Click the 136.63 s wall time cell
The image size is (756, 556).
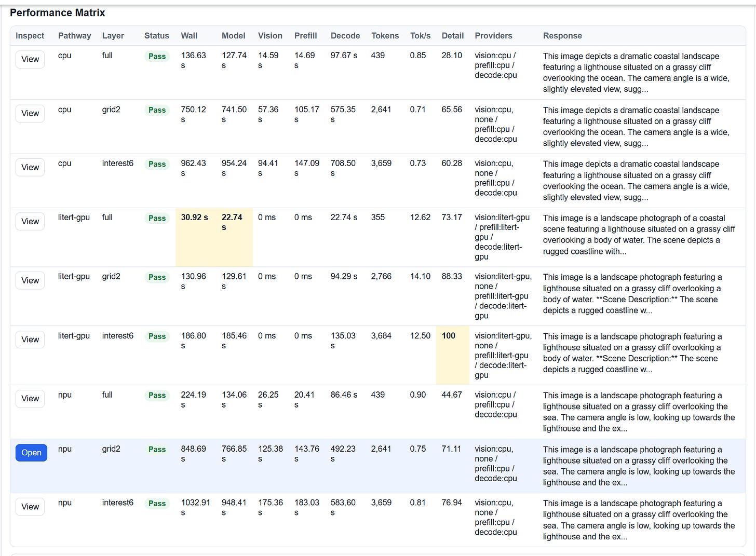click(193, 60)
